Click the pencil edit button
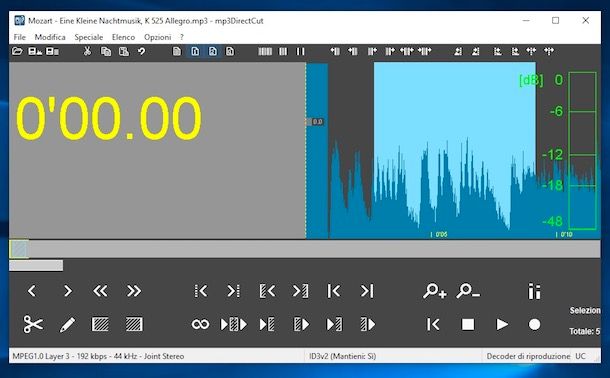Screen dimensions: 610x378 (x=67, y=324)
